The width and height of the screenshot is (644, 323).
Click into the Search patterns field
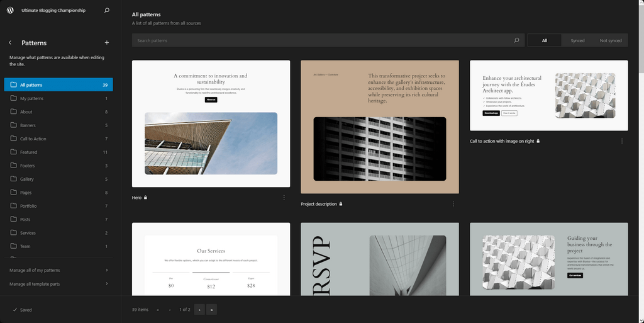coord(321,40)
